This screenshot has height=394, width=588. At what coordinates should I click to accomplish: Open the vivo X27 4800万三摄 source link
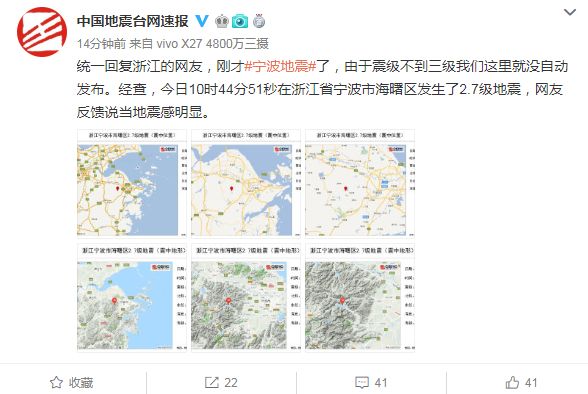[x=213, y=44]
